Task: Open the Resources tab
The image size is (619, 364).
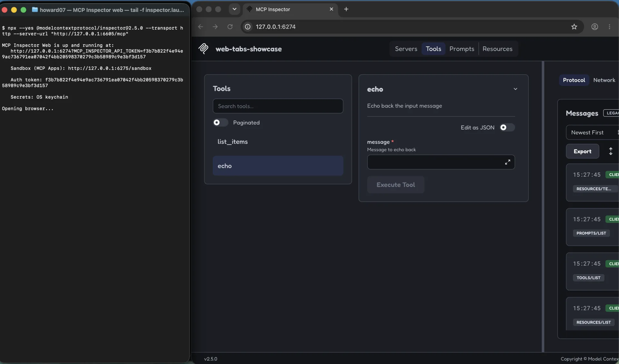Action: [x=497, y=49]
